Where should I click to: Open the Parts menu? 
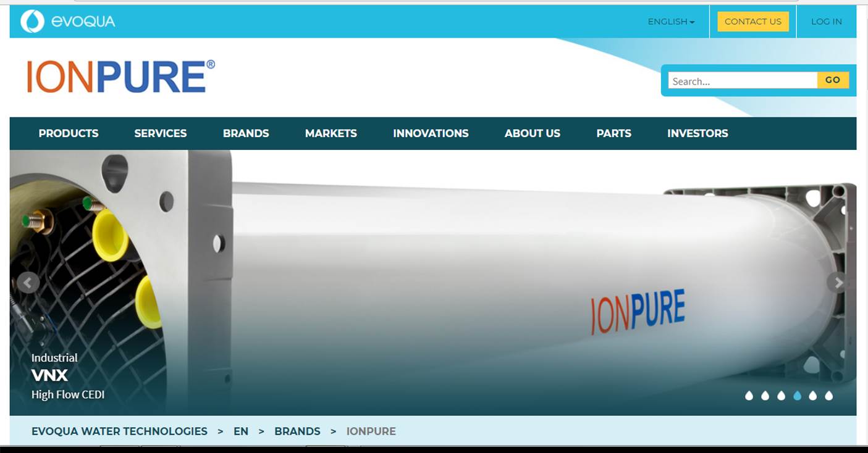(614, 133)
